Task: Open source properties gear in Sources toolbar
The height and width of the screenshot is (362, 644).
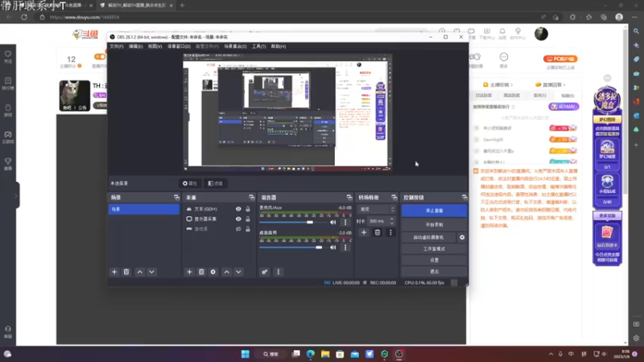Action: tap(213, 272)
